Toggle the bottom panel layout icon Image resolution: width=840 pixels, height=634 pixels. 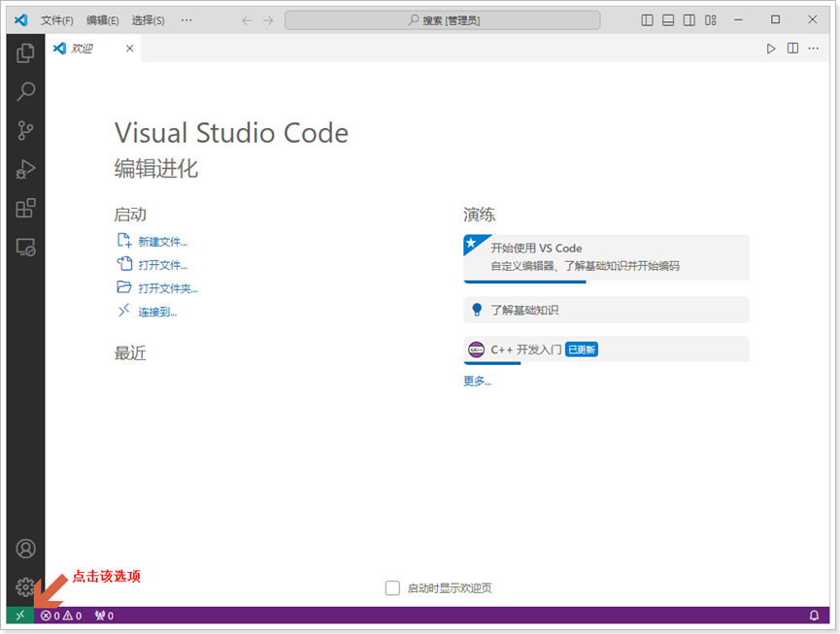668,20
